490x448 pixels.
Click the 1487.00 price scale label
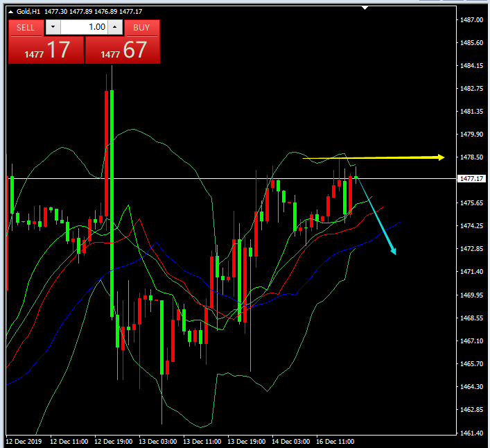pos(471,19)
